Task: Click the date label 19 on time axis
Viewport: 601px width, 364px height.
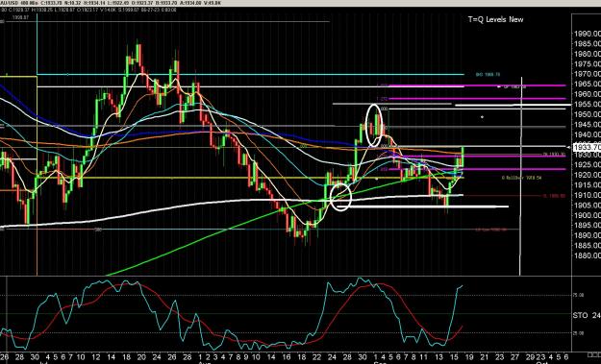Action: click(469, 356)
